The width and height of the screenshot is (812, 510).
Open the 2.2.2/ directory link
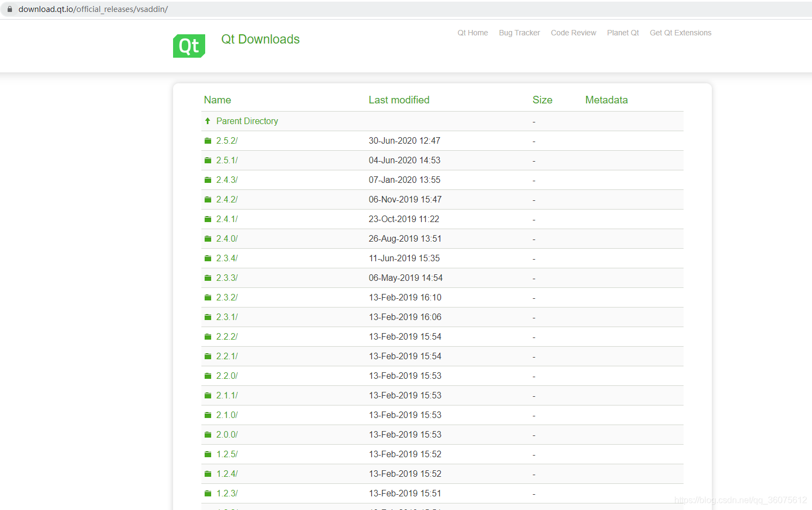(x=227, y=336)
